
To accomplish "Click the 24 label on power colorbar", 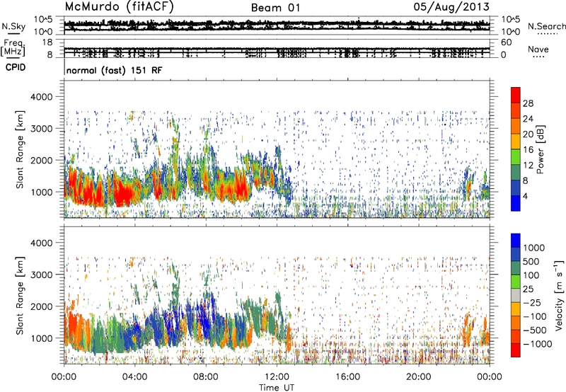I will tap(528, 119).
